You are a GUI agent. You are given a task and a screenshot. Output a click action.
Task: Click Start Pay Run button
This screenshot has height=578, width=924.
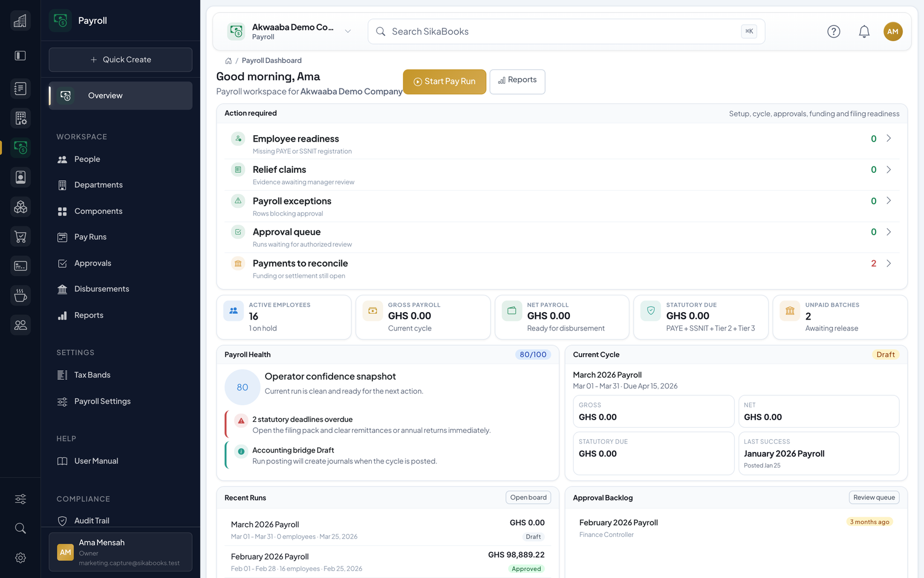tap(444, 81)
